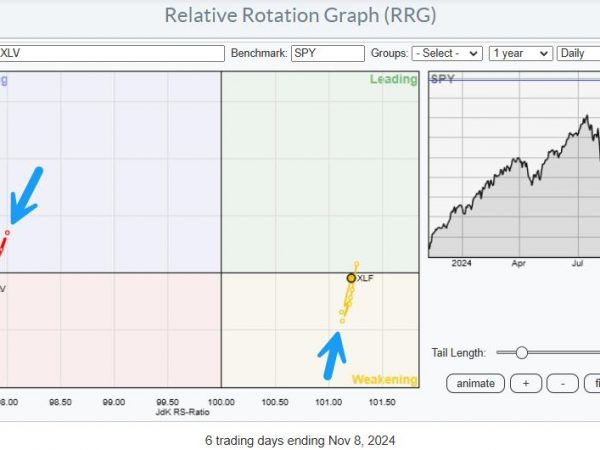
Task: Open the Daily interval dropdown
Action: tap(579, 53)
